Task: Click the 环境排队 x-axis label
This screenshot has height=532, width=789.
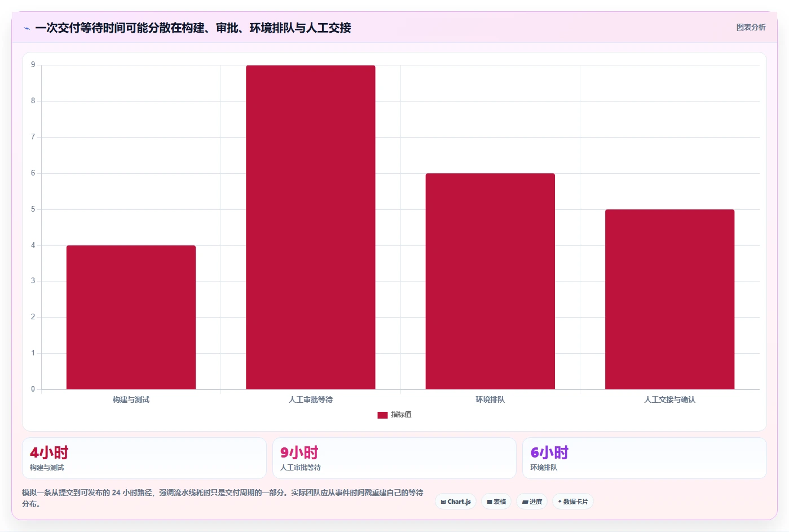Action: pyautogui.click(x=490, y=399)
